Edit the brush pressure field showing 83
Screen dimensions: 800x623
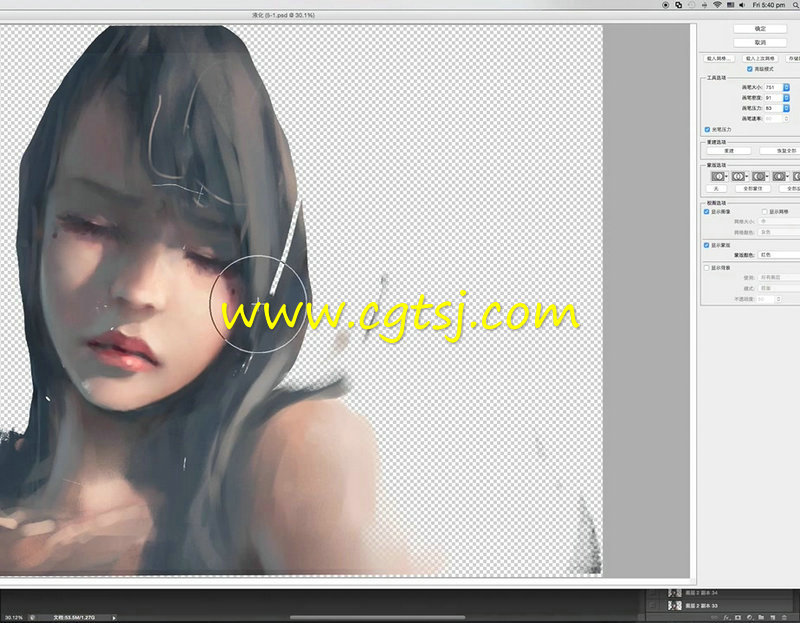pyautogui.click(x=773, y=108)
